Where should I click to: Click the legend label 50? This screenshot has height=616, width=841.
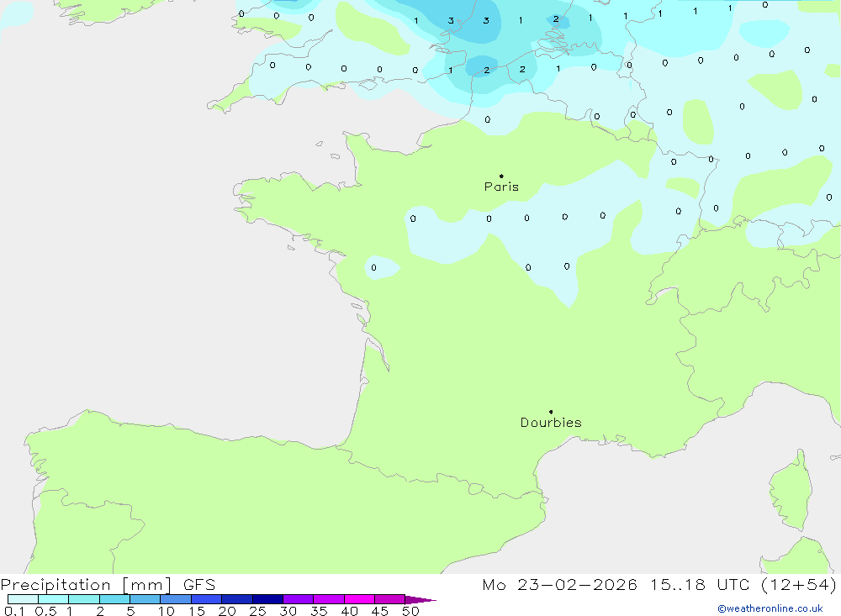point(410,611)
